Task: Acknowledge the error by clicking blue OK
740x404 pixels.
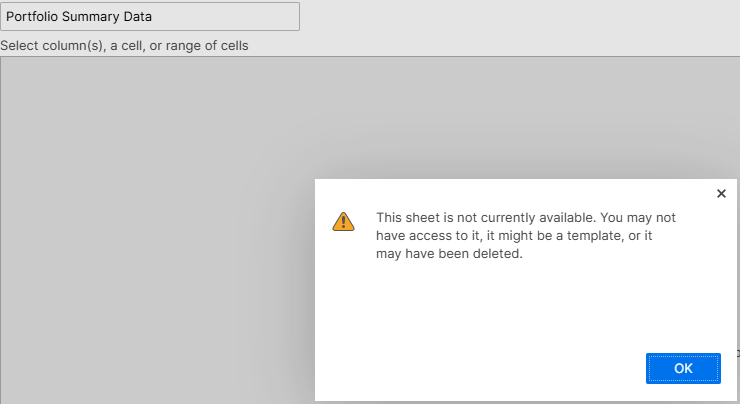Action: click(x=683, y=368)
